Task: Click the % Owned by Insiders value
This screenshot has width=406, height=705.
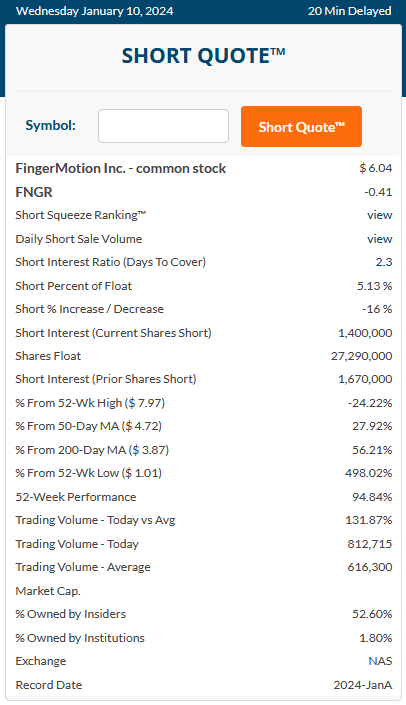Action: 372,614
